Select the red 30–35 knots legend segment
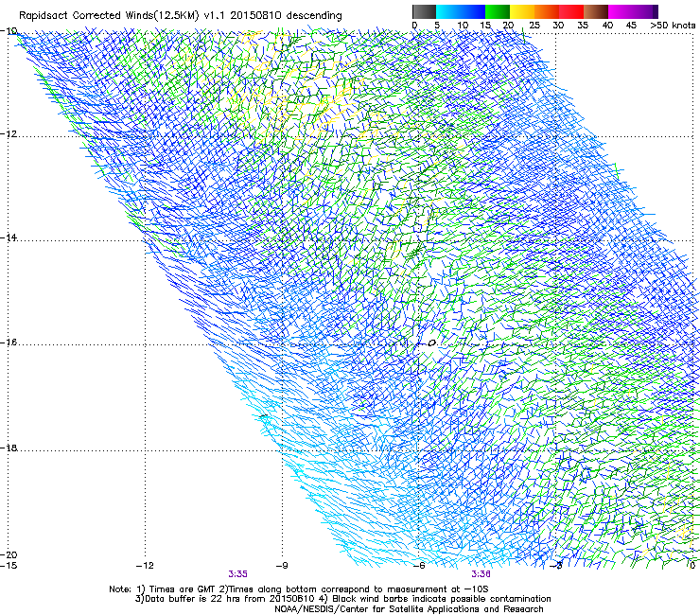The height and width of the screenshot is (615, 700). (x=571, y=11)
